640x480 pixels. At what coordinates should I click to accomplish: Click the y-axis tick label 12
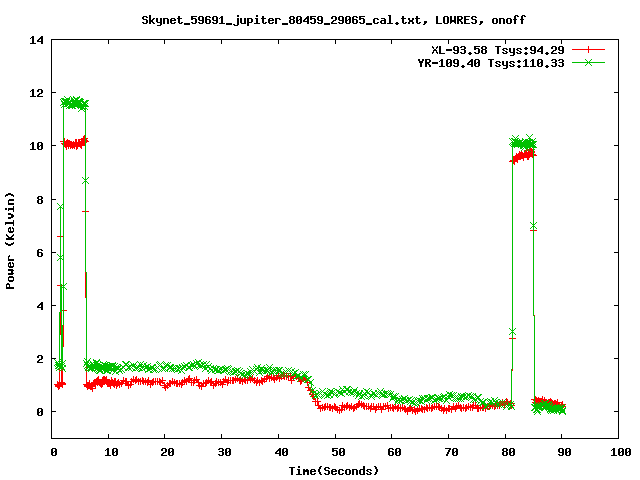(36, 93)
